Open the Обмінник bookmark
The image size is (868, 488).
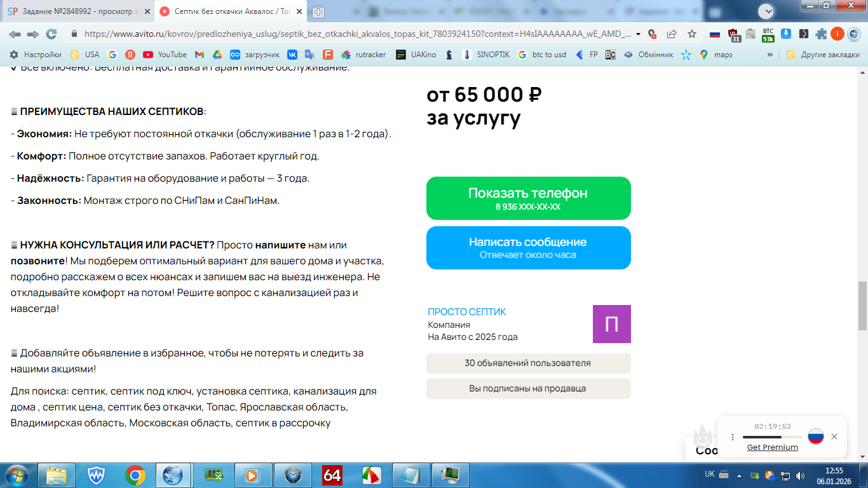pyautogui.click(x=648, y=55)
